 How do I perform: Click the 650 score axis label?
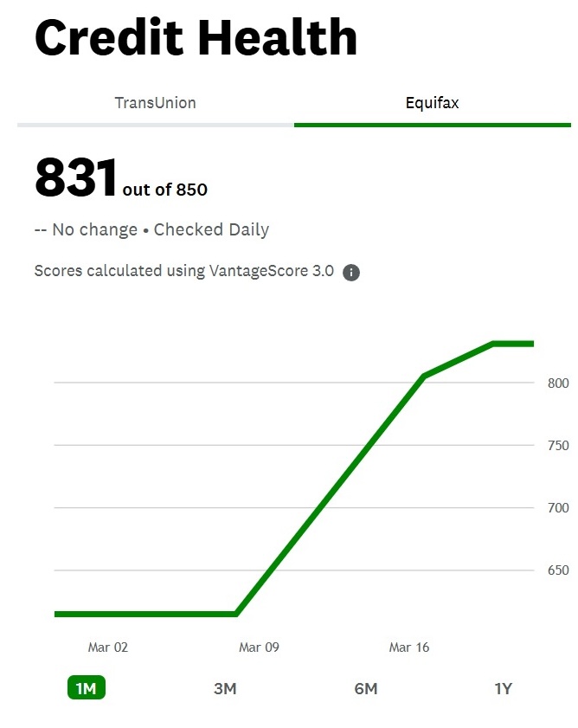(558, 570)
